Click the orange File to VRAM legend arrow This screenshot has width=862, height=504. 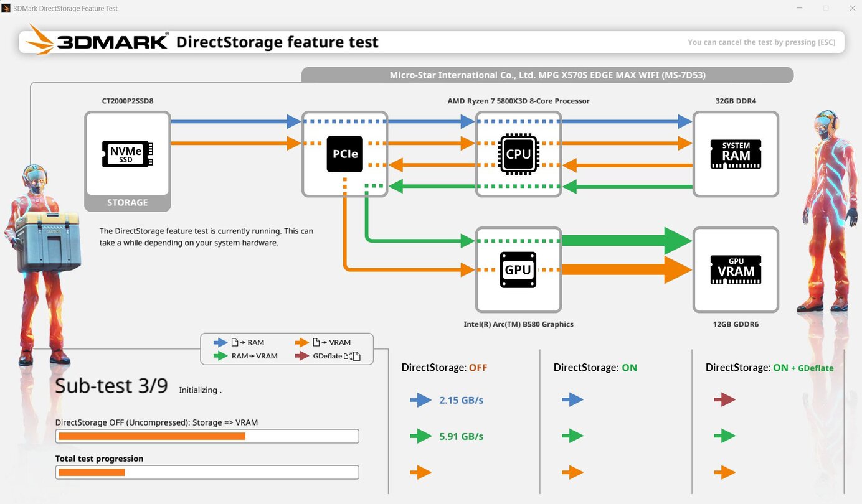[x=302, y=342]
